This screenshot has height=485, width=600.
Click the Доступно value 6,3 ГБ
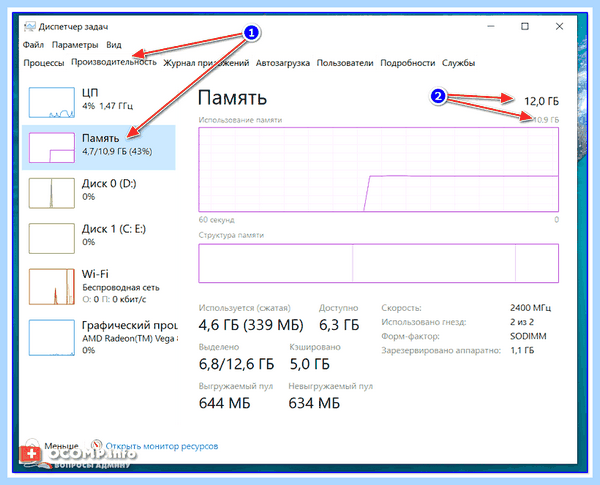[339, 325]
